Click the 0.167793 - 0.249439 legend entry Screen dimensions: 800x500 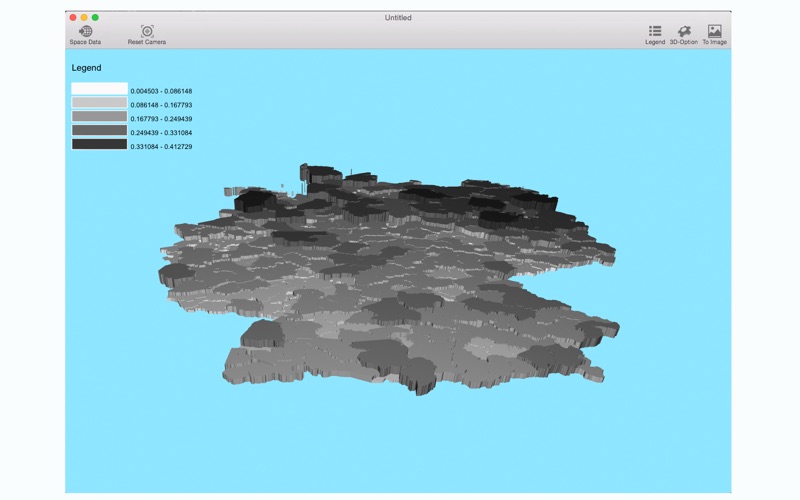click(161, 118)
